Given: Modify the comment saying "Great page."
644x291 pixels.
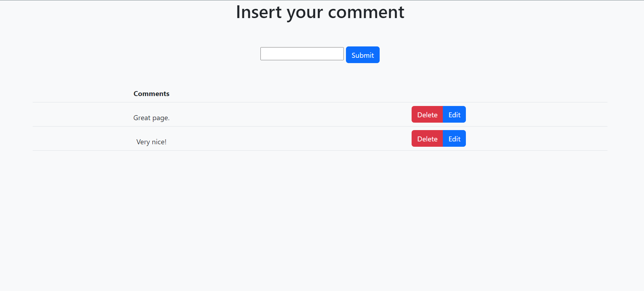Looking at the screenshot, I should coord(454,114).
